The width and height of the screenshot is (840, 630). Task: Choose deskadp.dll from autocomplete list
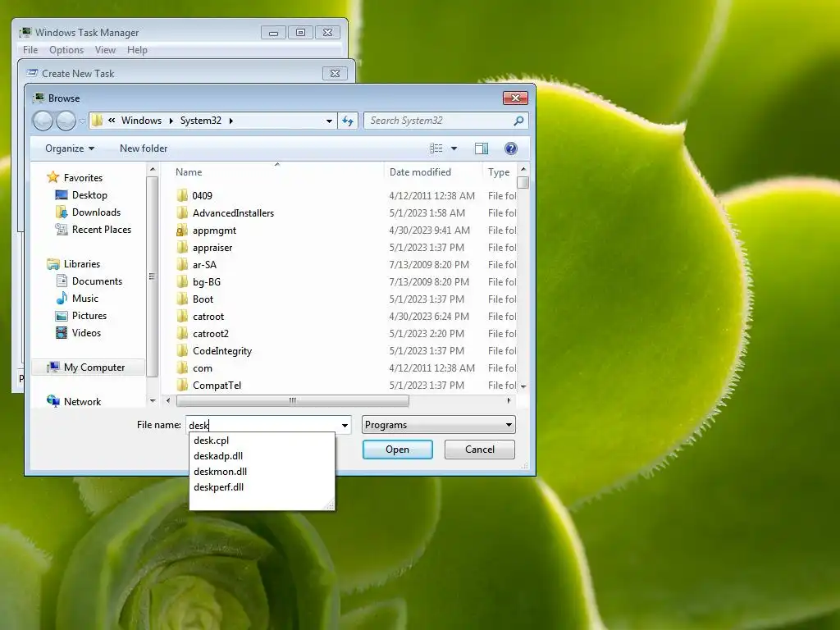pyautogui.click(x=262, y=456)
